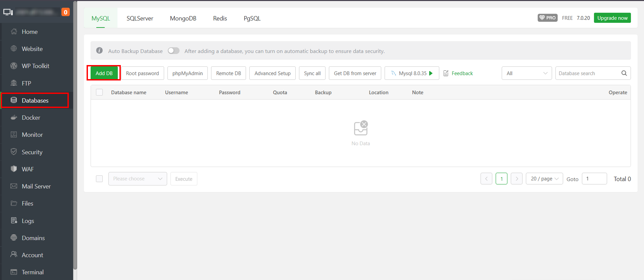Open the Please choose batch action dropdown
Screen dimensions: 644x280
tap(138, 179)
